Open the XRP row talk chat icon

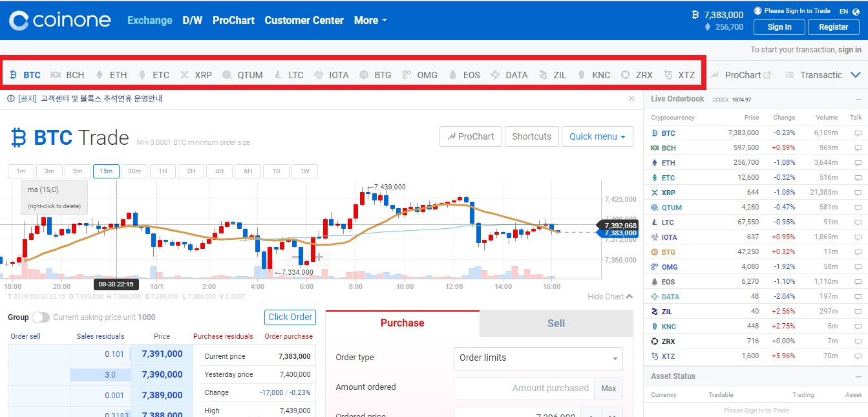(x=858, y=193)
